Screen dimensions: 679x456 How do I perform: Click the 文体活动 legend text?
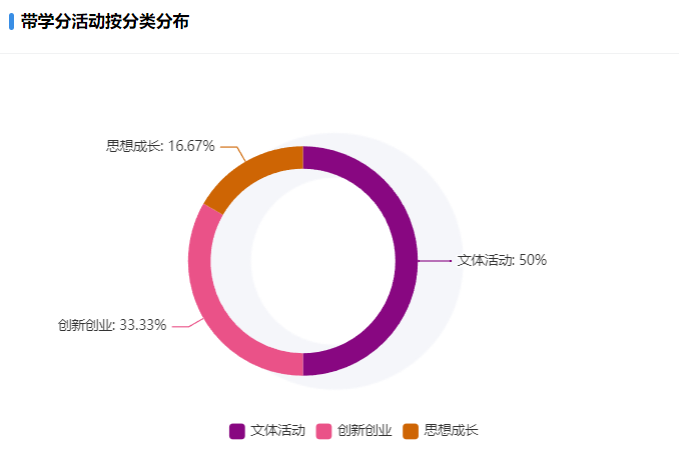278,430
